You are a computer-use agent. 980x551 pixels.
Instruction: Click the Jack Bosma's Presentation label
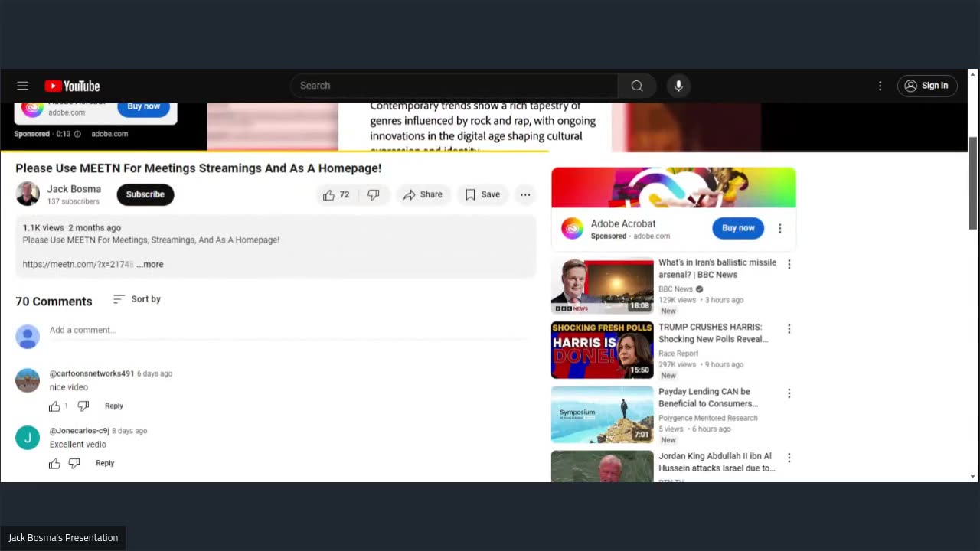click(x=64, y=538)
